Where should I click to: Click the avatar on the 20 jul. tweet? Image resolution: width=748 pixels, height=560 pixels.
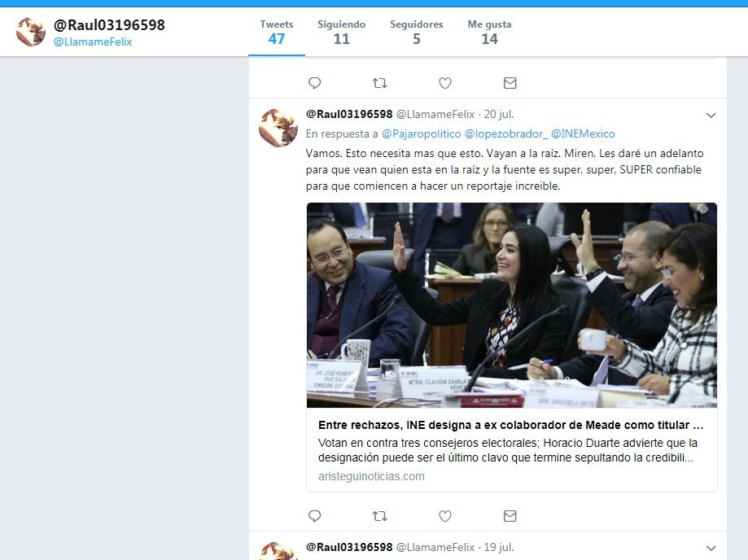[278, 128]
